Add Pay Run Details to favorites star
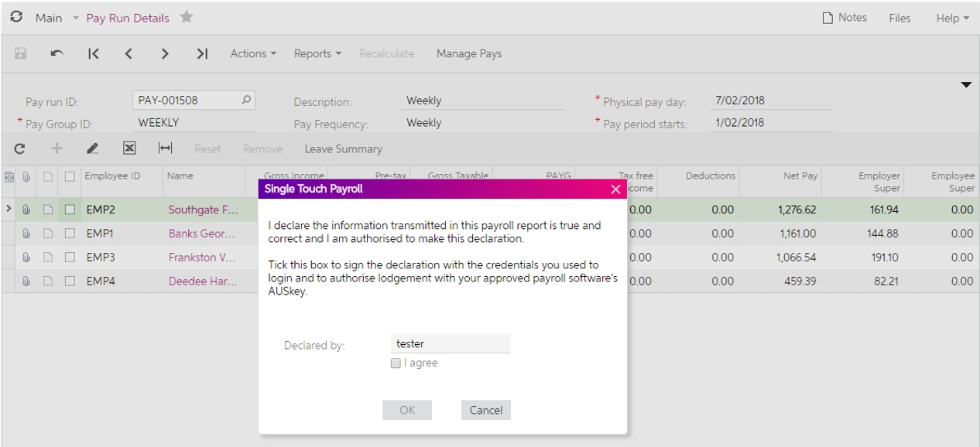 click(186, 17)
